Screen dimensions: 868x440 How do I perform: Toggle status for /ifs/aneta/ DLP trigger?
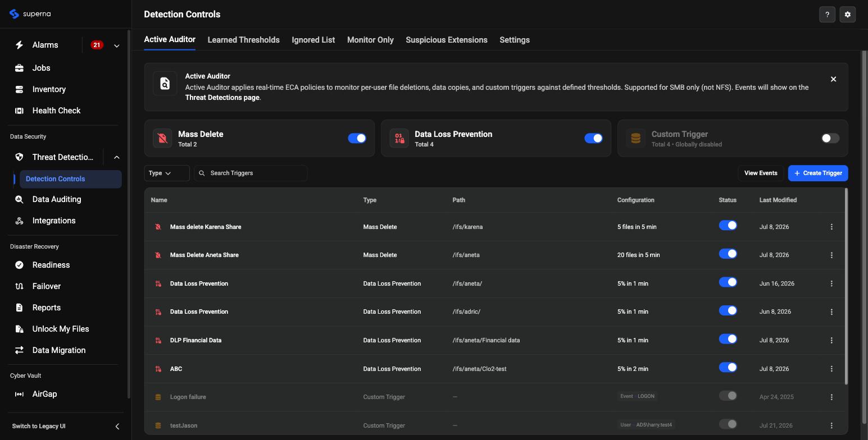[x=728, y=282]
